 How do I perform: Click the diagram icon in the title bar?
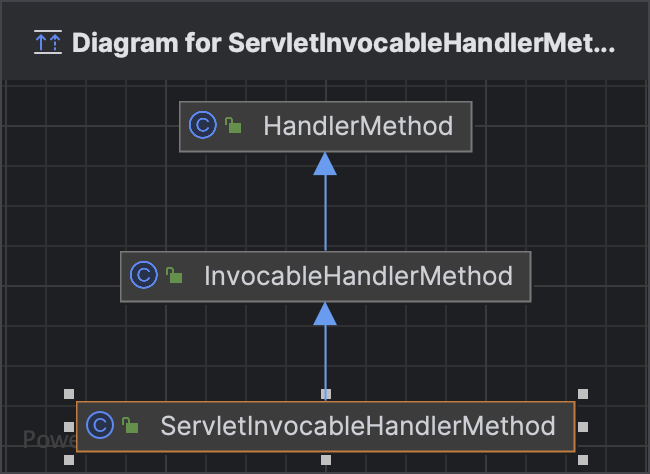point(48,43)
